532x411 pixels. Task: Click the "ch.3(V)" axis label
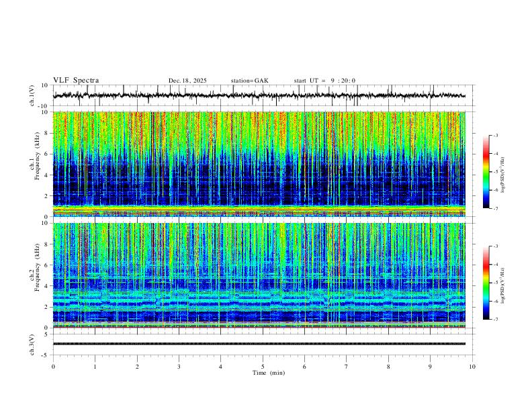coord(32,345)
